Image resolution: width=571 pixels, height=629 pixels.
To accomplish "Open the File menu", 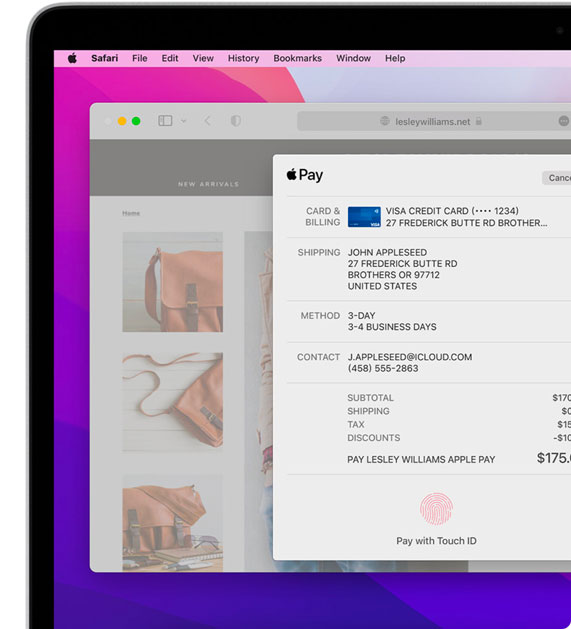I will [140, 58].
